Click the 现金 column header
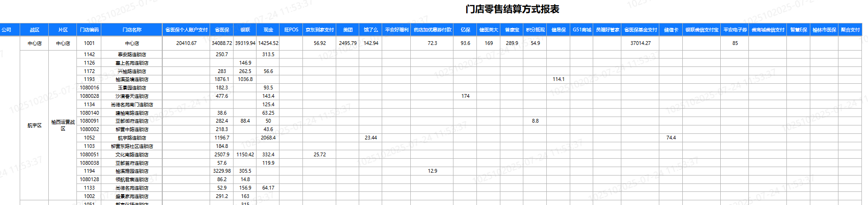 pos(268,29)
